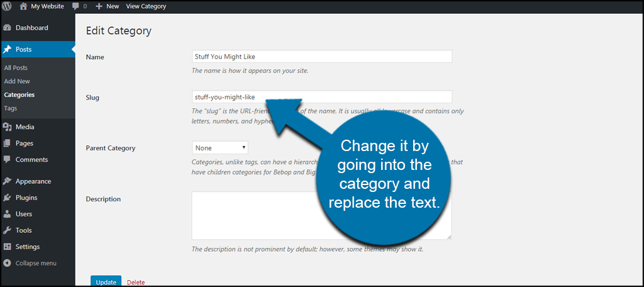Open the Parent Category dropdown
644x287 pixels.
point(219,147)
